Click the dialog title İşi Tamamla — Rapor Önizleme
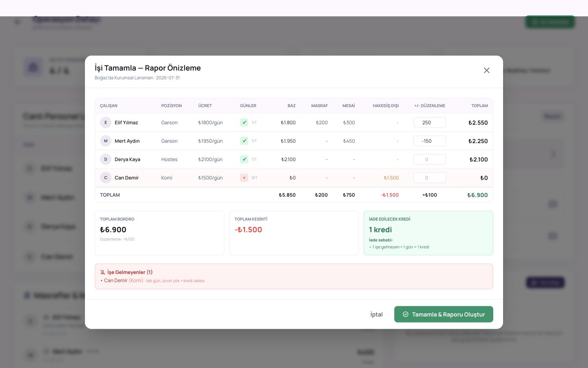 pos(148,68)
